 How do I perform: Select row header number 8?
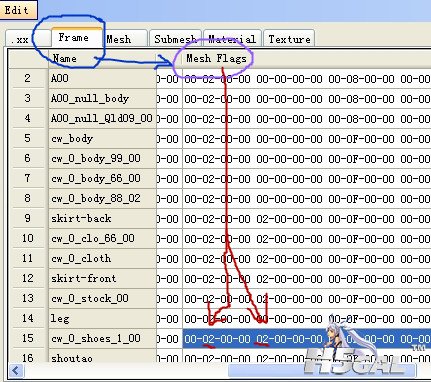[x=28, y=198]
